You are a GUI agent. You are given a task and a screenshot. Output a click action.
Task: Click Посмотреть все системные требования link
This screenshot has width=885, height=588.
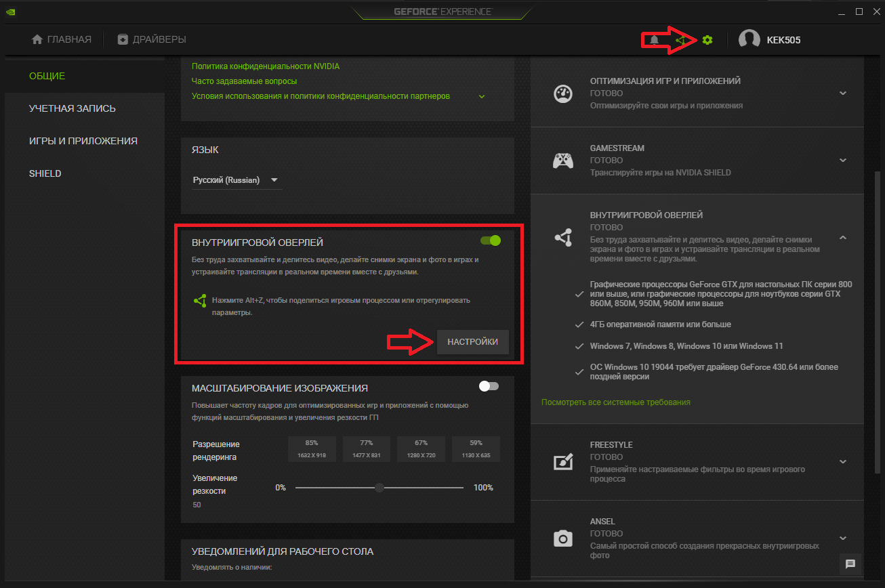tap(616, 402)
